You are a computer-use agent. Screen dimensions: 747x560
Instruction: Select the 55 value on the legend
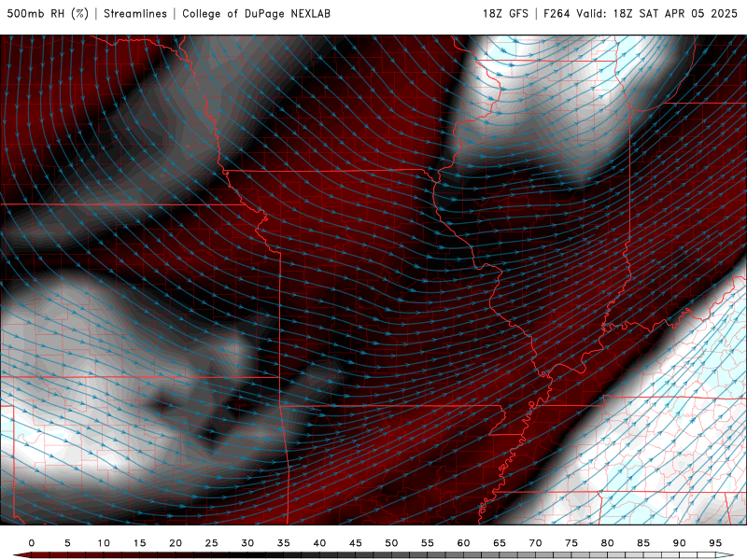[x=428, y=543]
